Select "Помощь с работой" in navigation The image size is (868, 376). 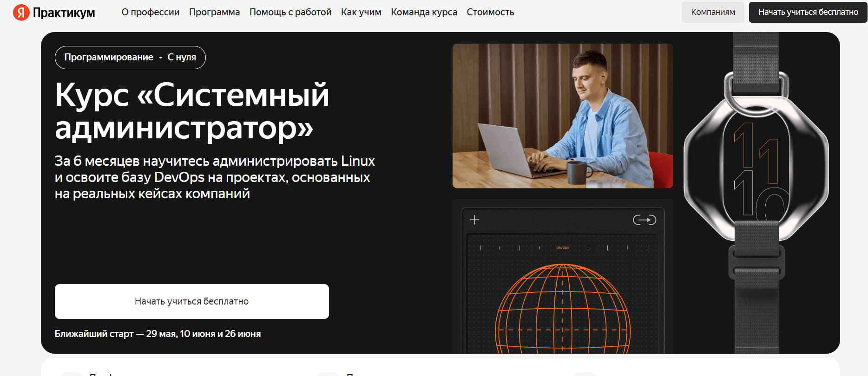click(x=290, y=12)
